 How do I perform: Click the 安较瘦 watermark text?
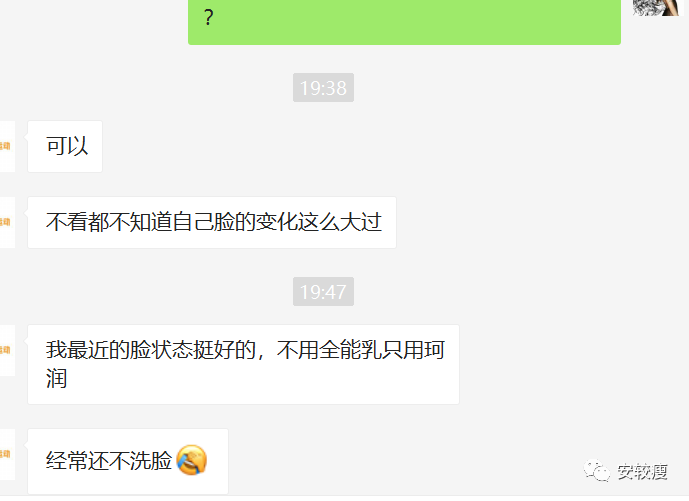[x=642, y=472]
